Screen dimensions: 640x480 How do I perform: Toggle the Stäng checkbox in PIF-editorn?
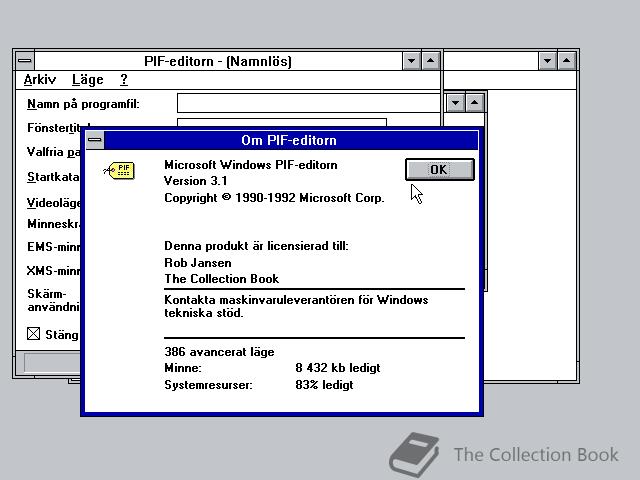point(33,334)
